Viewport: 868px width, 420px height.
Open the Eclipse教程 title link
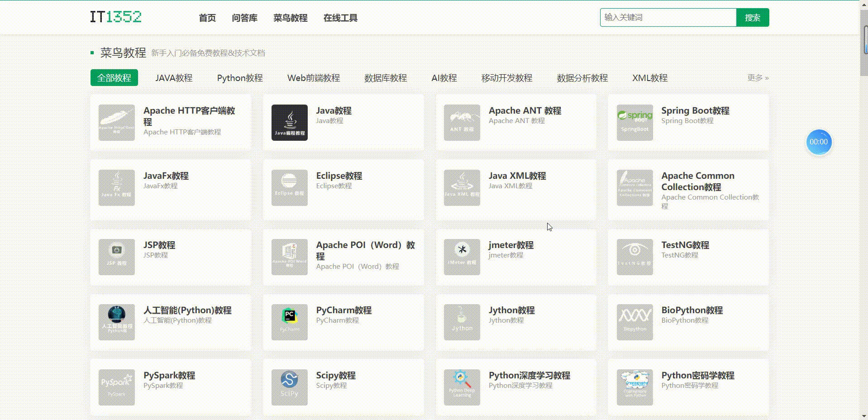coord(339,176)
